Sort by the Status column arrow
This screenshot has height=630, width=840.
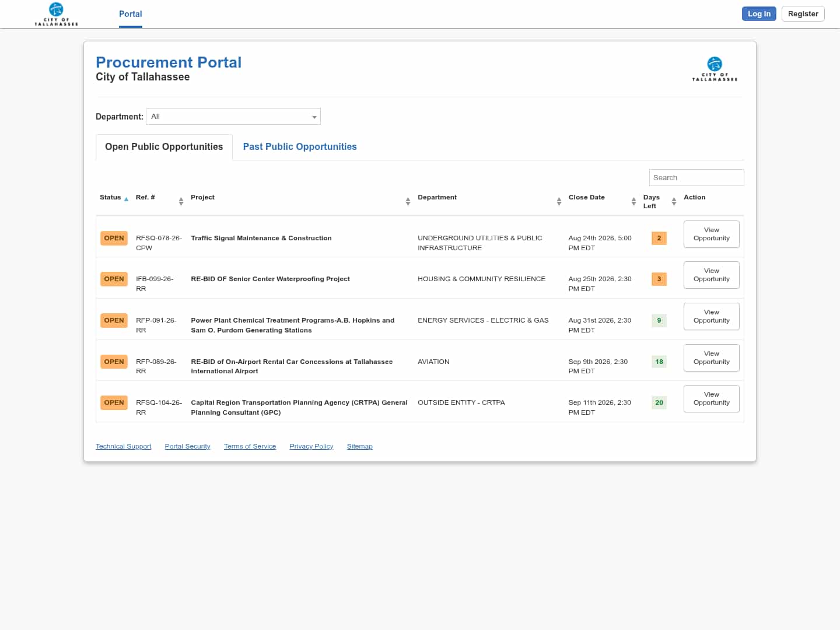point(126,199)
